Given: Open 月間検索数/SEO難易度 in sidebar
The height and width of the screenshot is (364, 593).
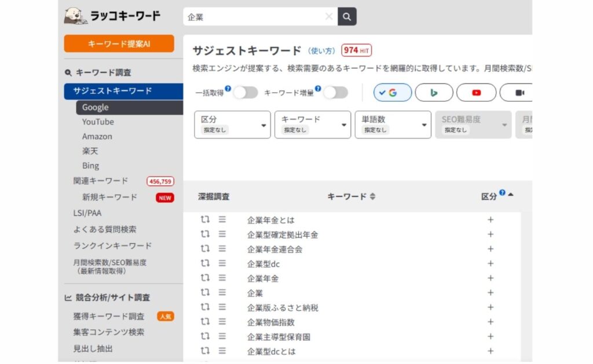Looking at the screenshot, I should [109, 267].
